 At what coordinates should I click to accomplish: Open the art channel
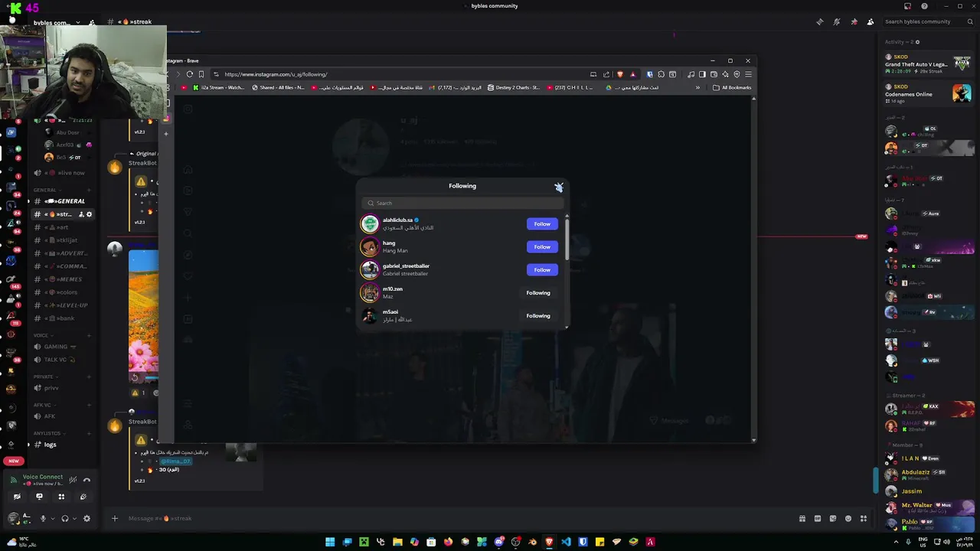[63, 227]
